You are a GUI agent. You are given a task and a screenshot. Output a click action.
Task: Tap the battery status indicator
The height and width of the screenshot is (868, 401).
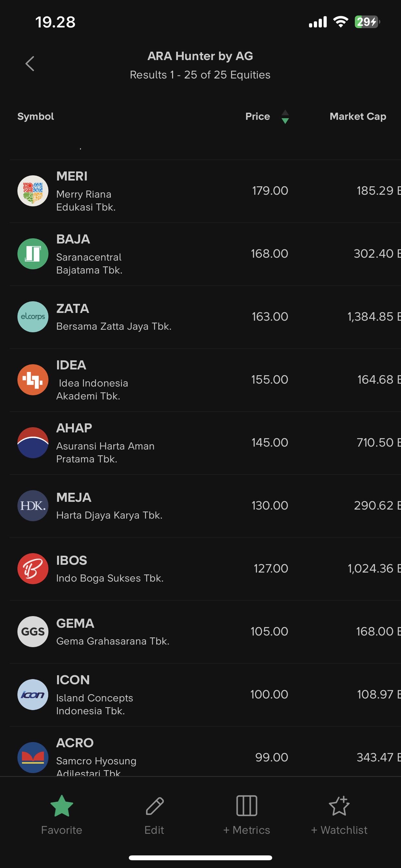[367, 22]
